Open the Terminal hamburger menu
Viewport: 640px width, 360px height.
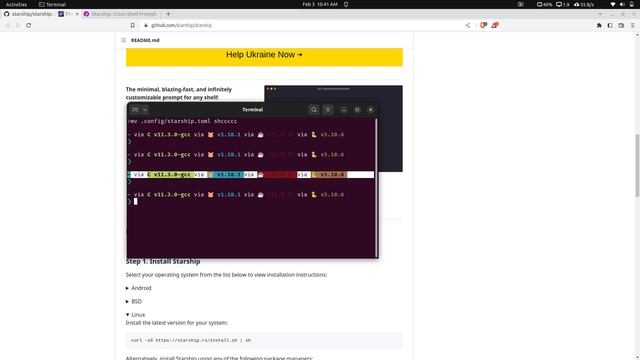pos(328,109)
